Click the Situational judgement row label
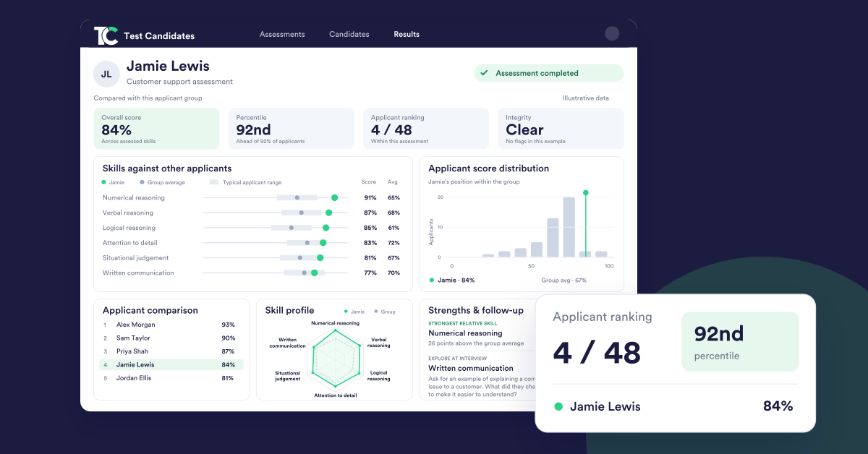Viewport: 868px width, 454px height. click(136, 257)
